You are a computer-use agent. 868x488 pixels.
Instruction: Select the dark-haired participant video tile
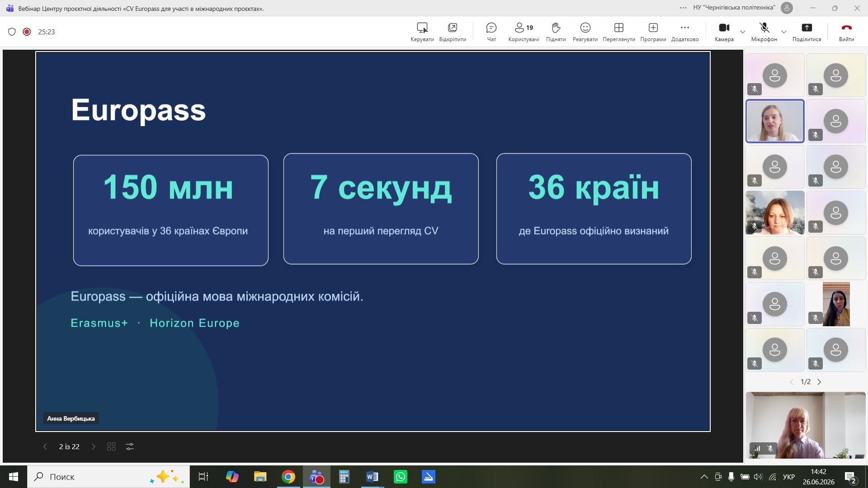pyautogui.click(x=836, y=304)
